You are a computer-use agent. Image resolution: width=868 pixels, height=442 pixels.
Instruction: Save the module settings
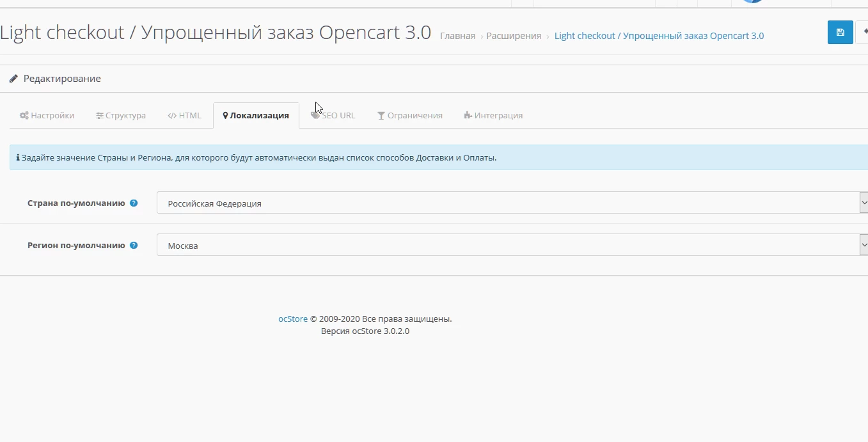click(x=840, y=33)
